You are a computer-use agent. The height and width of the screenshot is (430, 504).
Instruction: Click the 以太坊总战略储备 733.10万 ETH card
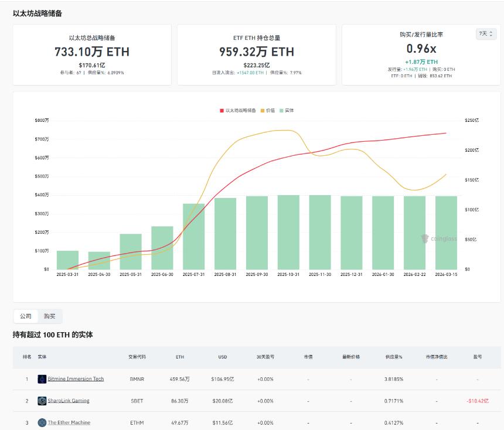tap(92, 54)
